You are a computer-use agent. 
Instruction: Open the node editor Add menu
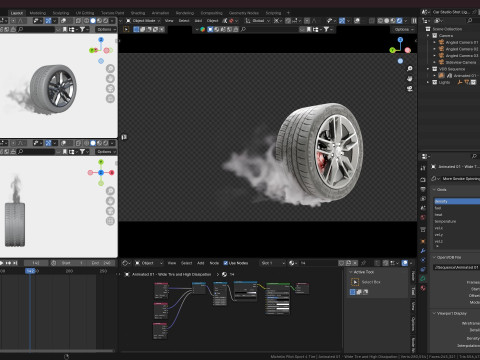(201, 263)
